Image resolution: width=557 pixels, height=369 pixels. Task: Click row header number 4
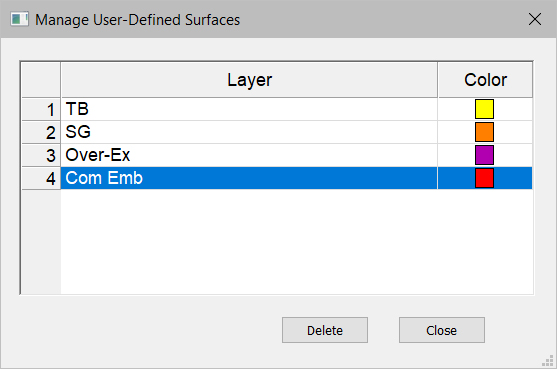click(x=41, y=178)
